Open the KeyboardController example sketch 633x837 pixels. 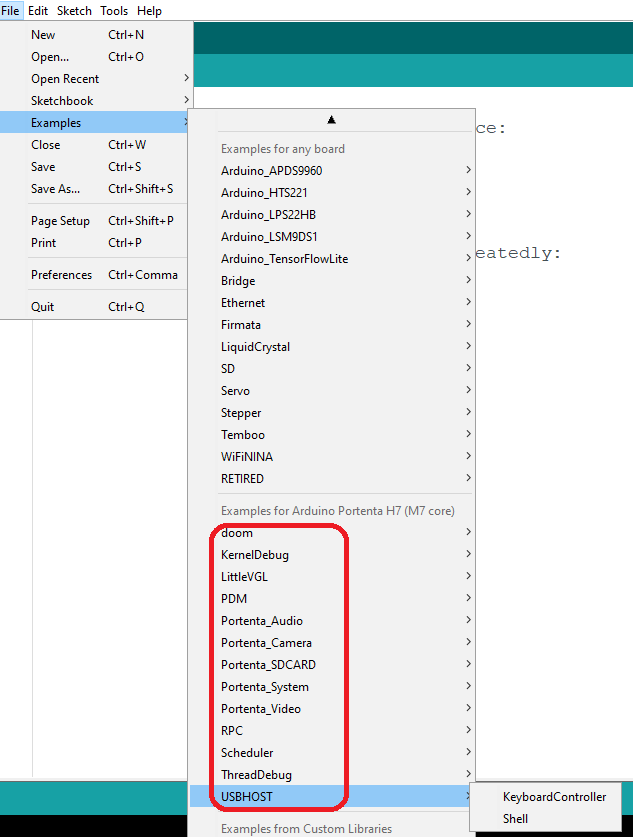click(x=545, y=796)
